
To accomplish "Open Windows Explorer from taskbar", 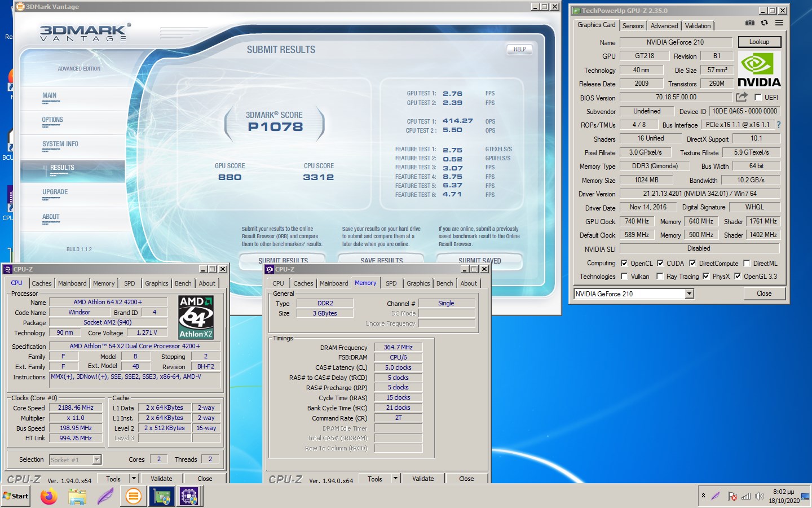I will [x=77, y=496].
